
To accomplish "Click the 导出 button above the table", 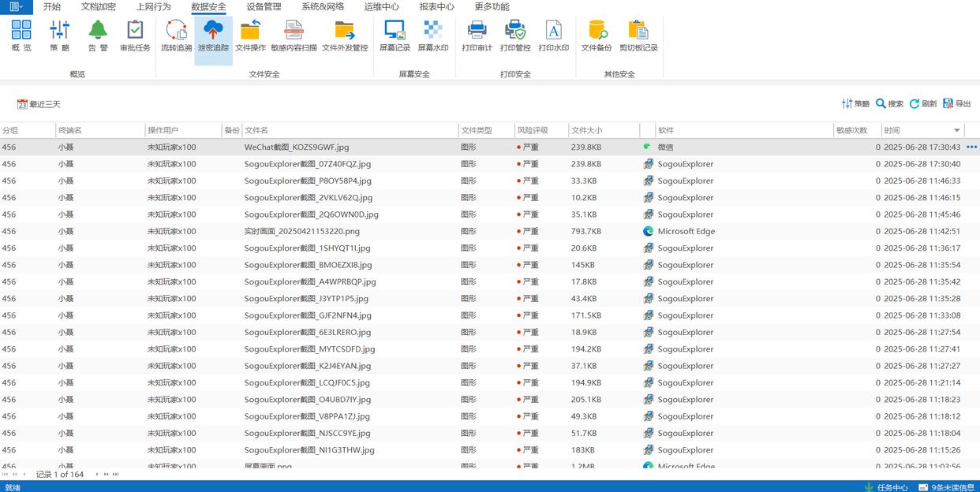I will point(956,104).
